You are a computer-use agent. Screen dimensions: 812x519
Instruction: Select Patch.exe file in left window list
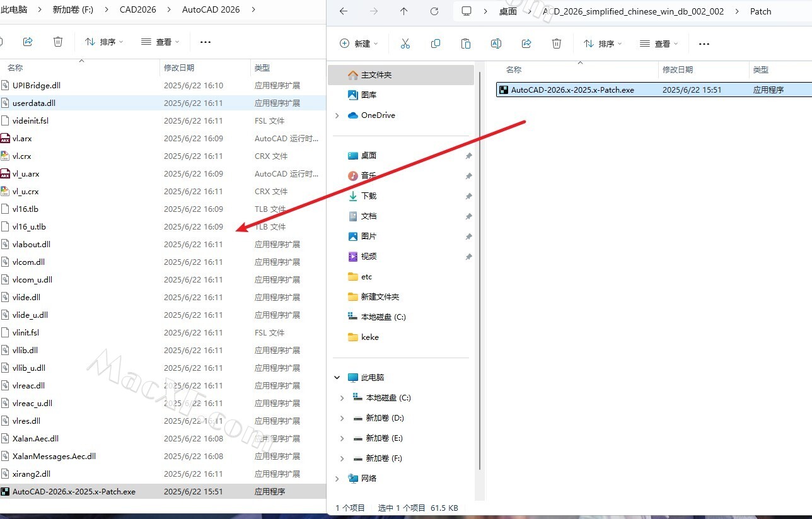click(163, 491)
